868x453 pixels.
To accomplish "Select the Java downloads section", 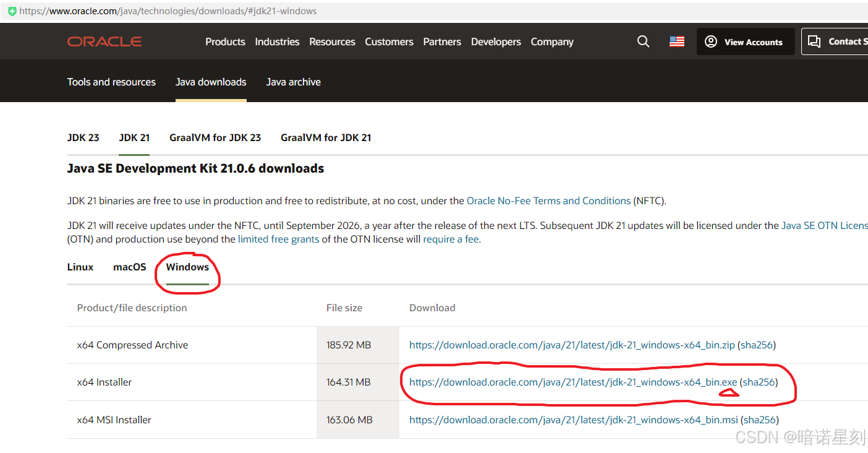I will click(211, 82).
